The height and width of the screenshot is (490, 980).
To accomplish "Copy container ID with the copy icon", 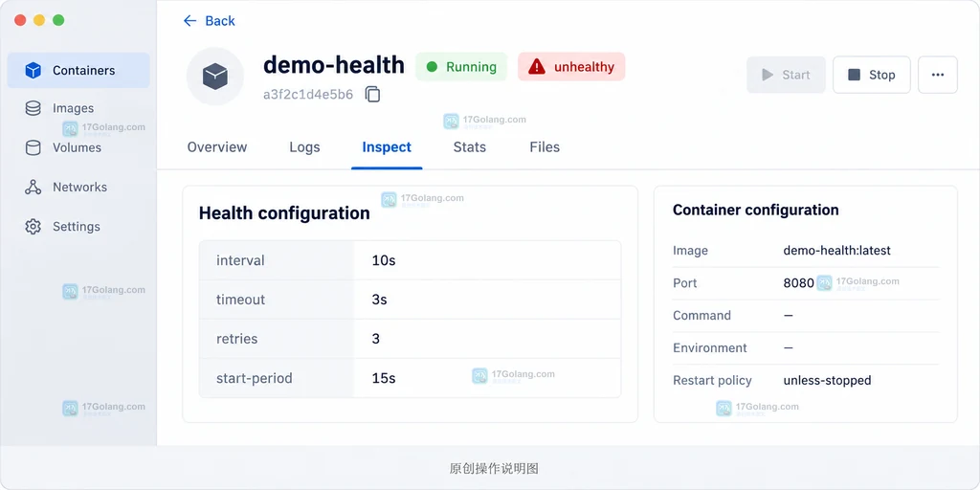I will click(x=372, y=95).
